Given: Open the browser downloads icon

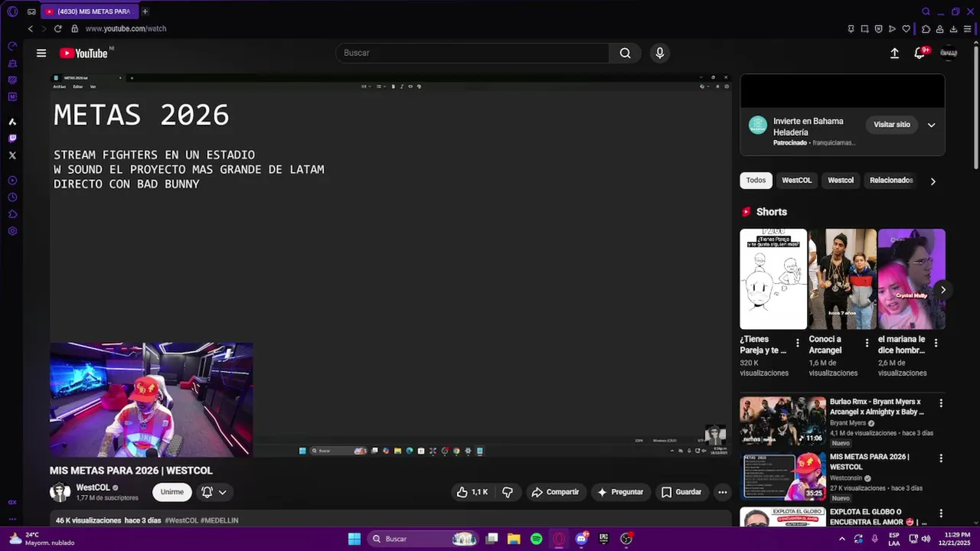Looking at the screenshot, I should tap(954, 28).
